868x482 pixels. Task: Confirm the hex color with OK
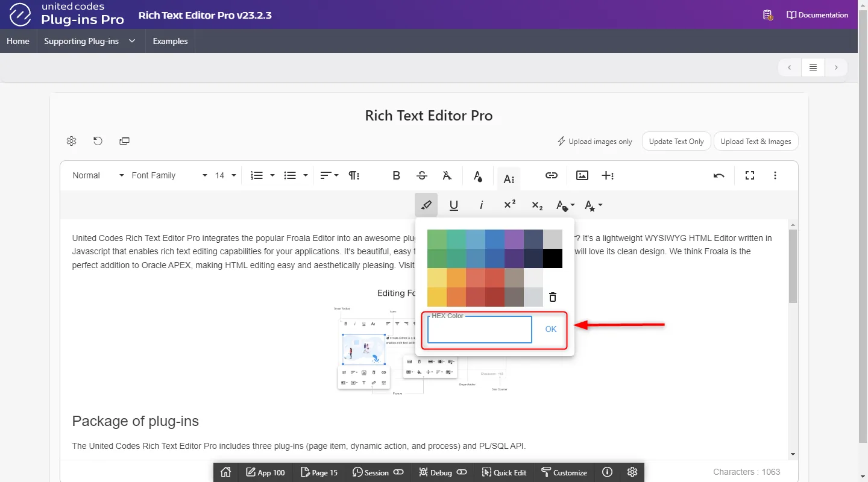550,329
